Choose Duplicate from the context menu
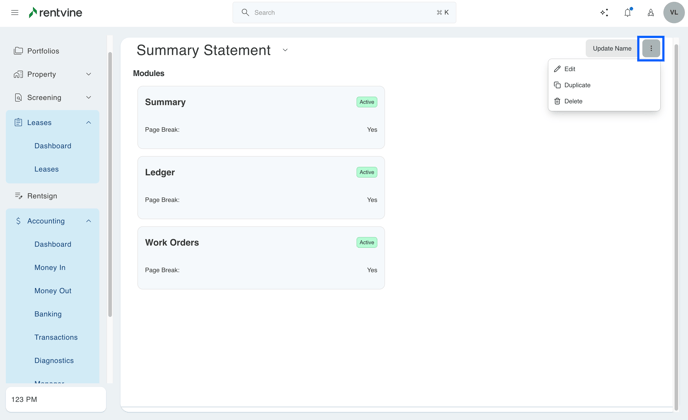The width and height of the screenshot is (688, 420). 577,85
